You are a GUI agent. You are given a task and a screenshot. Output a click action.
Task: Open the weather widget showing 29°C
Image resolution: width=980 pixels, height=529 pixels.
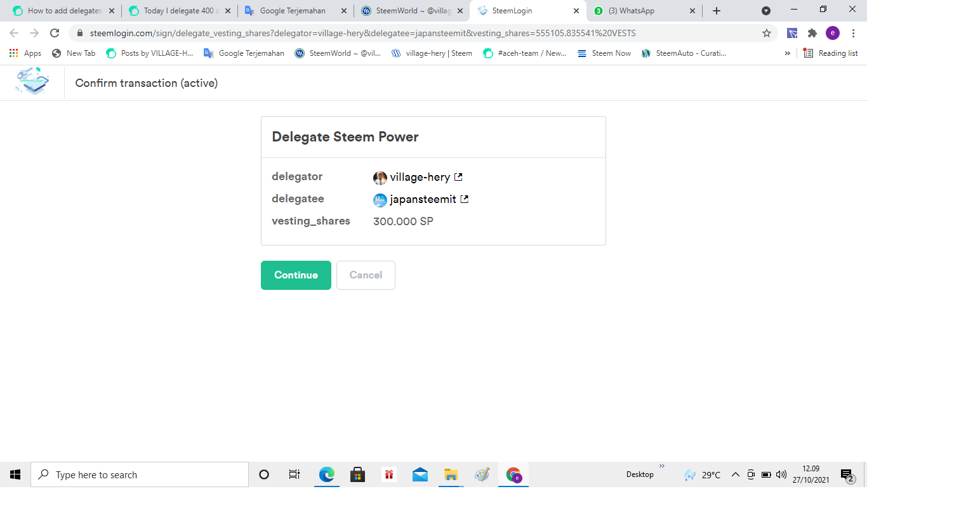click(702, 474)
